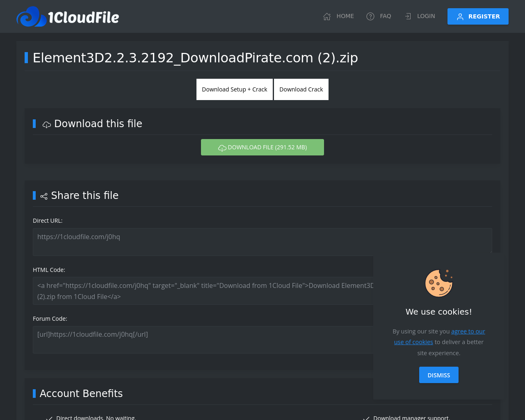Click the Download Crack button
Screen dimensions: 525x420
[301, 89]
